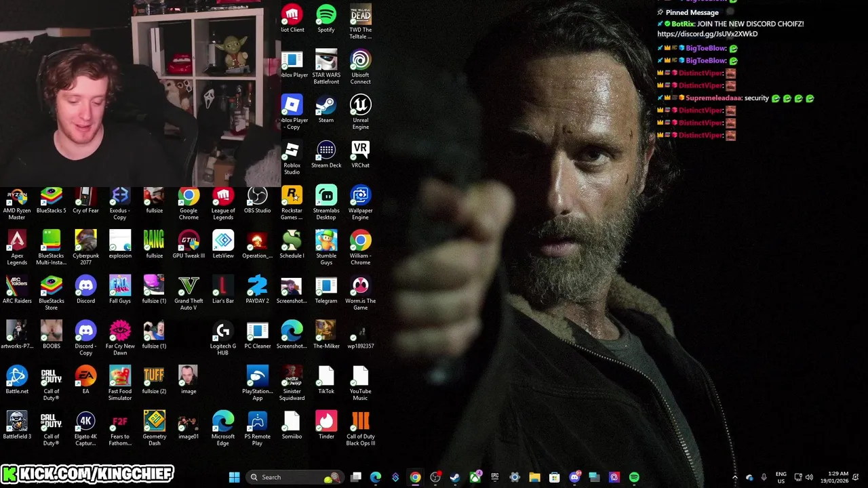Open Rockstar Games launcher icon

pos(292,203)
